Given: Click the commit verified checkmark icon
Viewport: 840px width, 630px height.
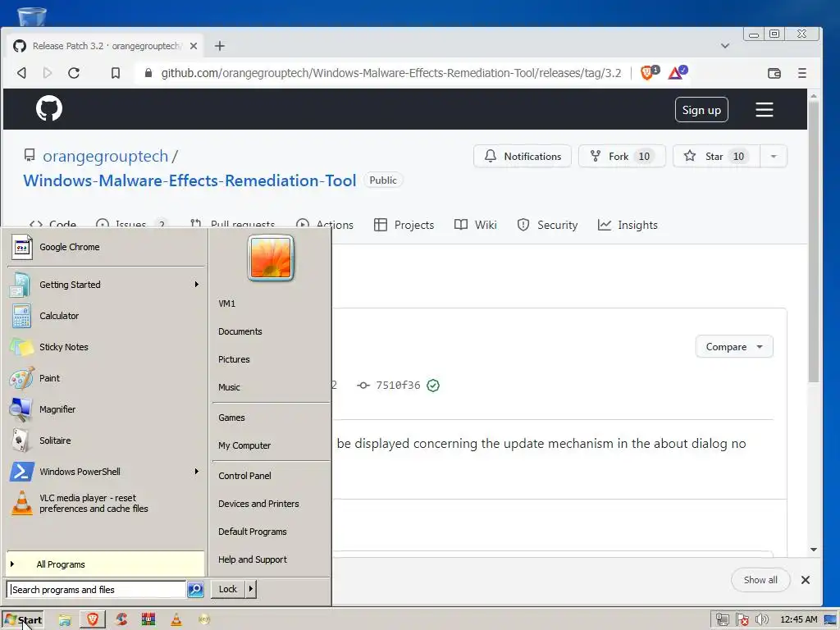Looking at the screenshot, I should [433, 386].
